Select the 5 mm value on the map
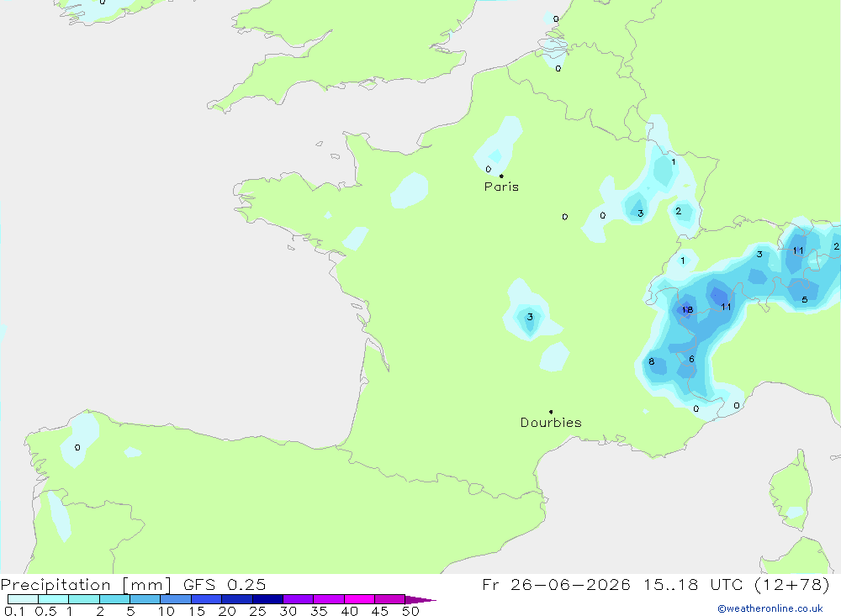This screenshot has height=616, width=841. pyautogui.click(x=805, y=300)
